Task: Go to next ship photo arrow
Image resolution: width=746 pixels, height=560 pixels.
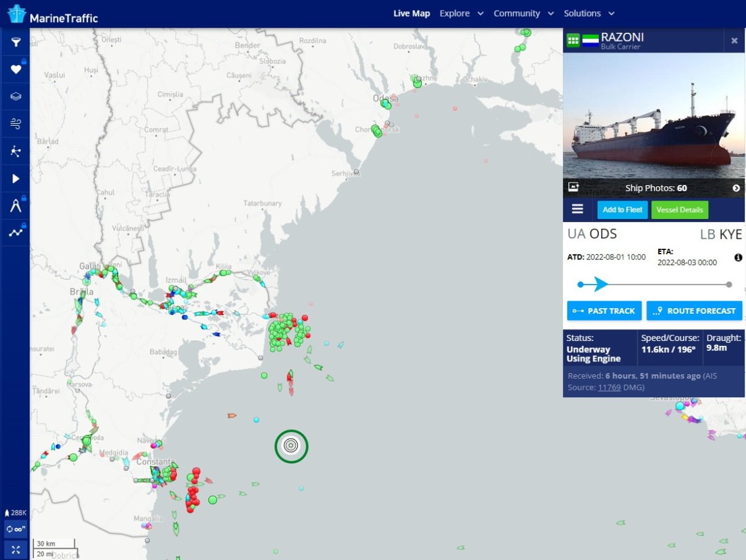Action: coord(736,188)
